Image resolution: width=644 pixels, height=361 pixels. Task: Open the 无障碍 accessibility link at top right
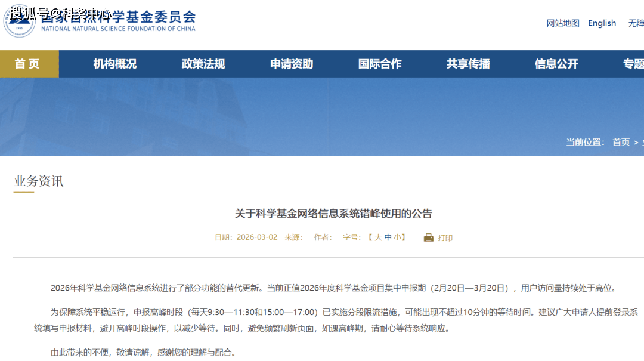point(636,23)
